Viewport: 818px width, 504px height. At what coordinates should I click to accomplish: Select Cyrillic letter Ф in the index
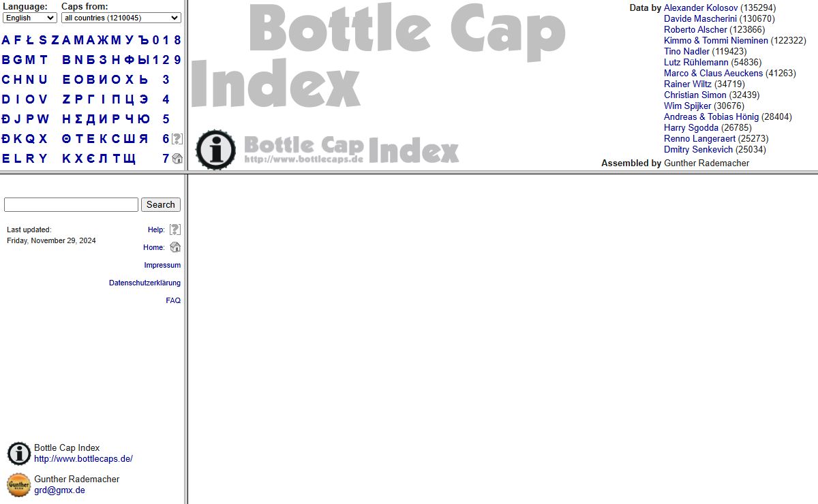(130, 60)
